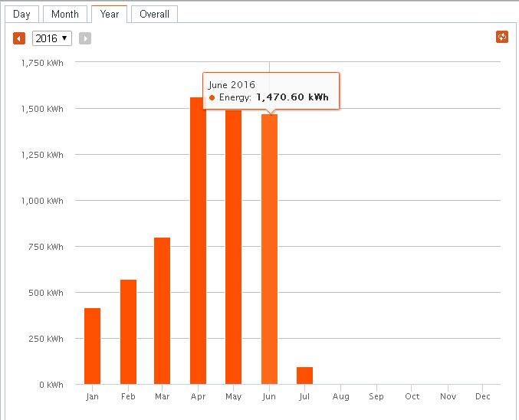Screen dimensions: 519x420
Task: Switch to the Day tab
Action: 22,14
